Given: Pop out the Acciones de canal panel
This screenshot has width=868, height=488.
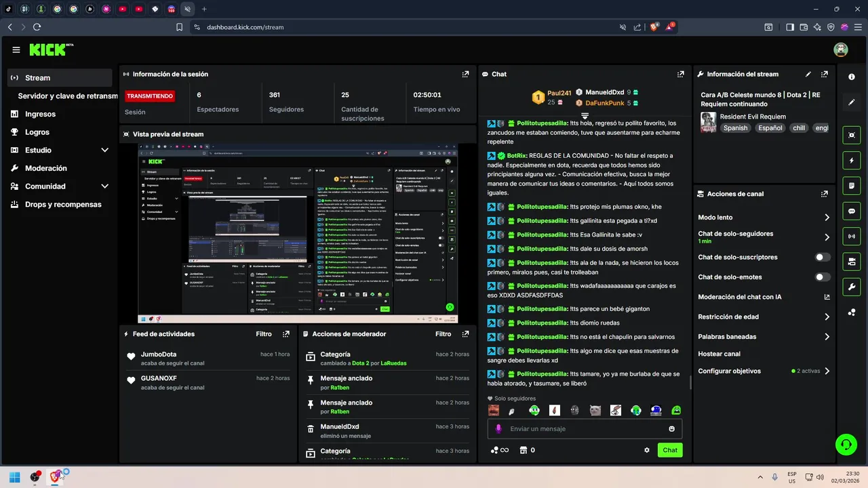Looking at the screenshot, I should (825, 194).
